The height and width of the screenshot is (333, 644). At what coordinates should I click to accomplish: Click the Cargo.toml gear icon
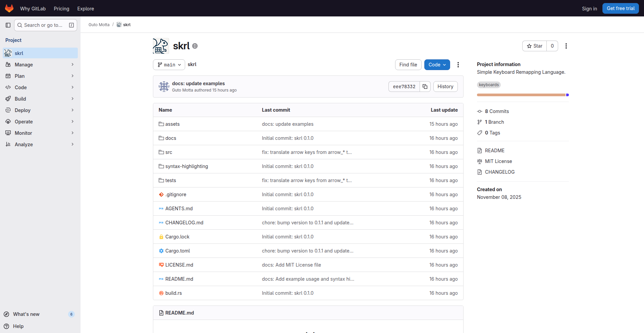(161, 251)
